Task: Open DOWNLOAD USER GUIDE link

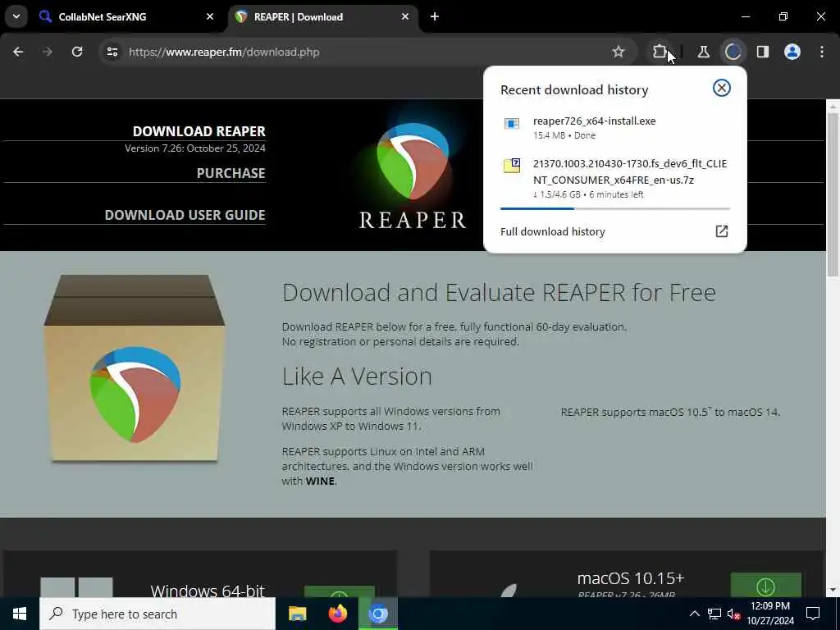Action: tap(185, 215)
